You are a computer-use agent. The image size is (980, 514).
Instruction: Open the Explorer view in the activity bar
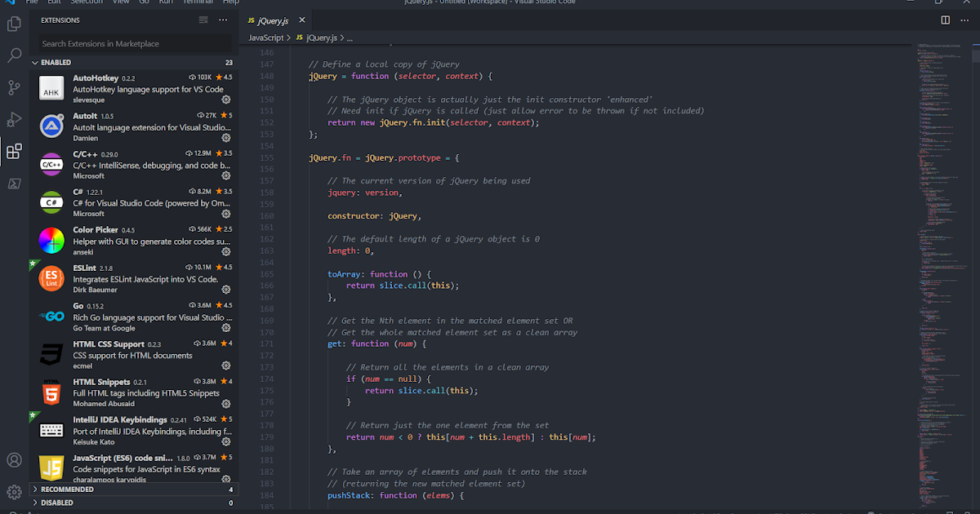[14, 24]
